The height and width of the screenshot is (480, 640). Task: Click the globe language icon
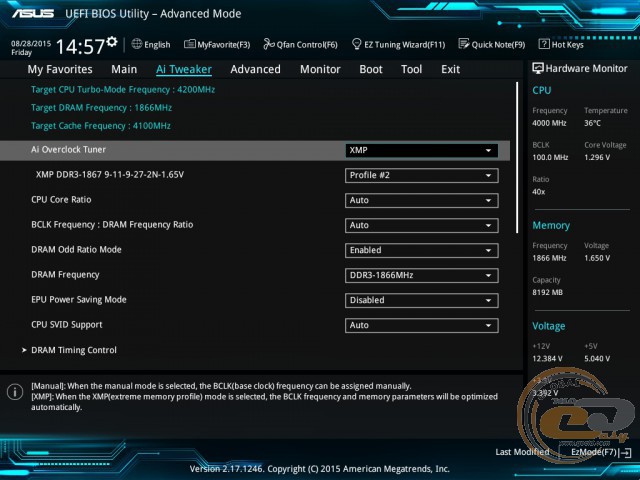click(137, 44)
